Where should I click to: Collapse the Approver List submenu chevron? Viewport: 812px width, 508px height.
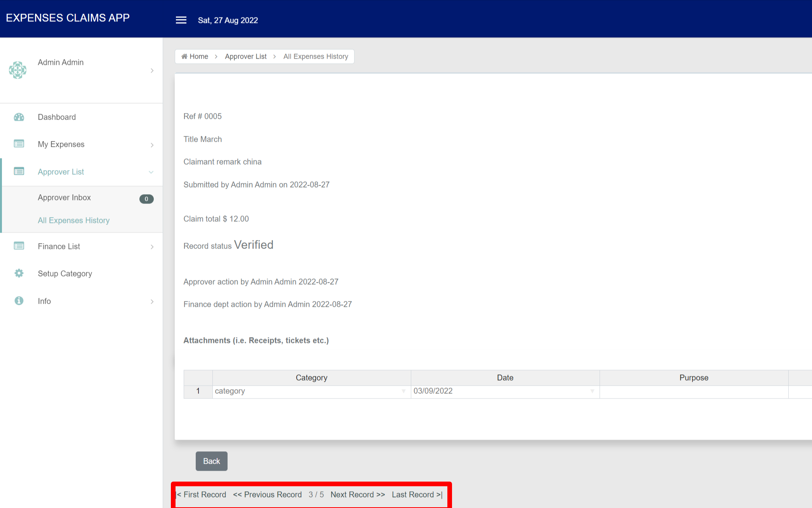(x=151, y=172)
